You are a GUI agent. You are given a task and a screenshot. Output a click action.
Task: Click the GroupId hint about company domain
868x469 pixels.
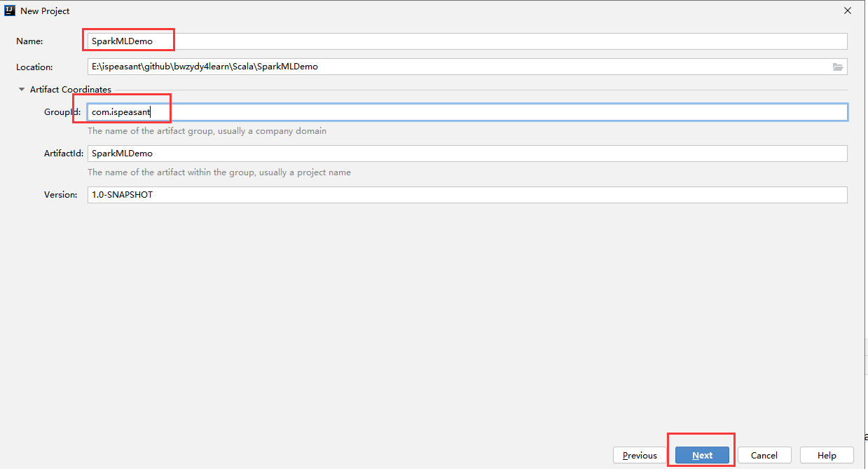tap(207, 131)
